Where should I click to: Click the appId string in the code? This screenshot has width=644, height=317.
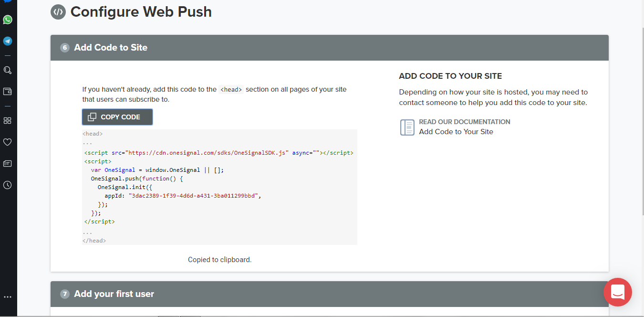tap(195, 196)
